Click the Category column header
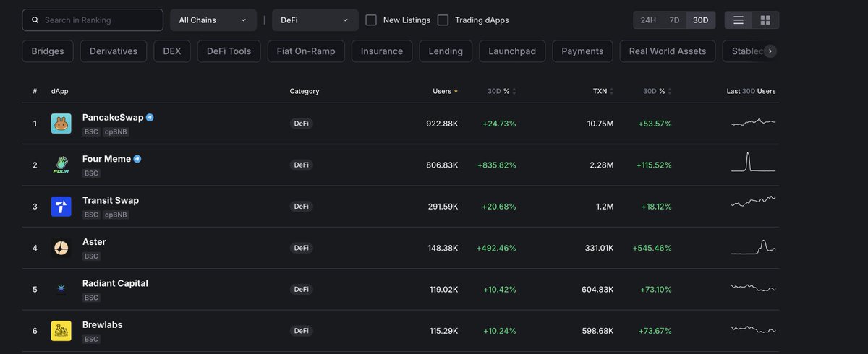The image size is (868, 354). click(305, 92)
